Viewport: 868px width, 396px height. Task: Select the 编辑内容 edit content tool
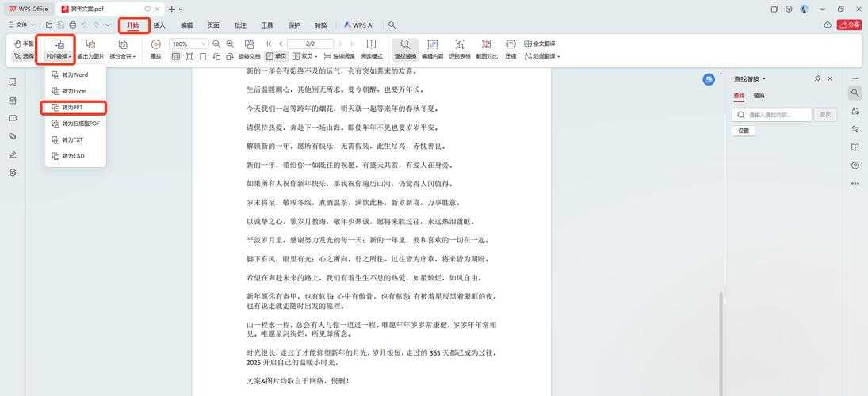tap(432, 49)
